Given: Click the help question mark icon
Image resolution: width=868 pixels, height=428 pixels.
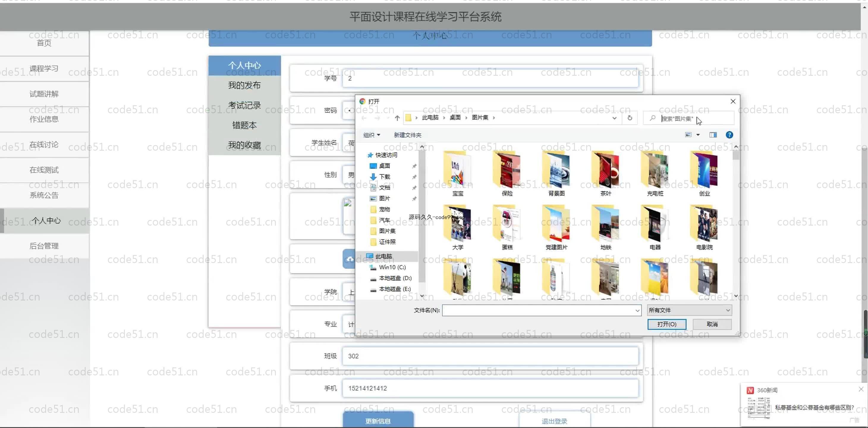Looking at the screenshot, I should (x=729, y=135).
